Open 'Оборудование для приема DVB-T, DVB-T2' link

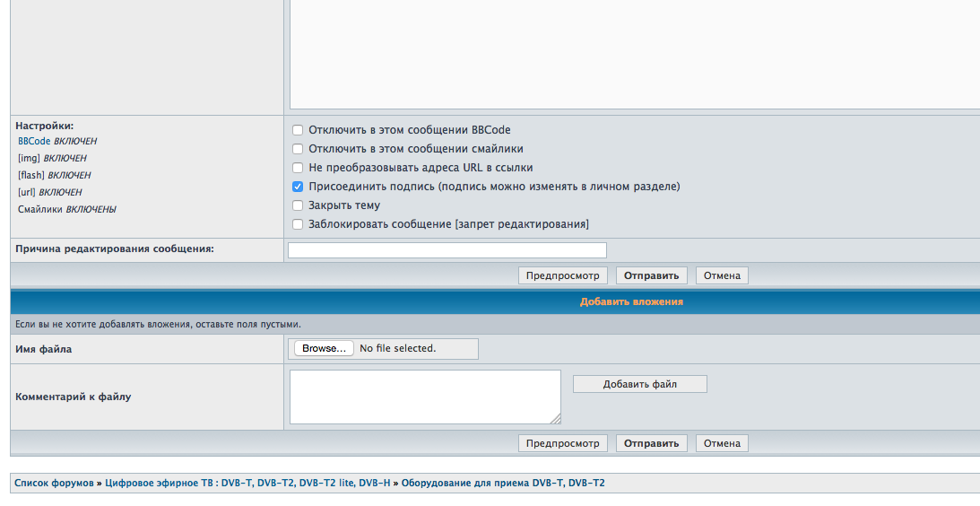coord(502,483)
